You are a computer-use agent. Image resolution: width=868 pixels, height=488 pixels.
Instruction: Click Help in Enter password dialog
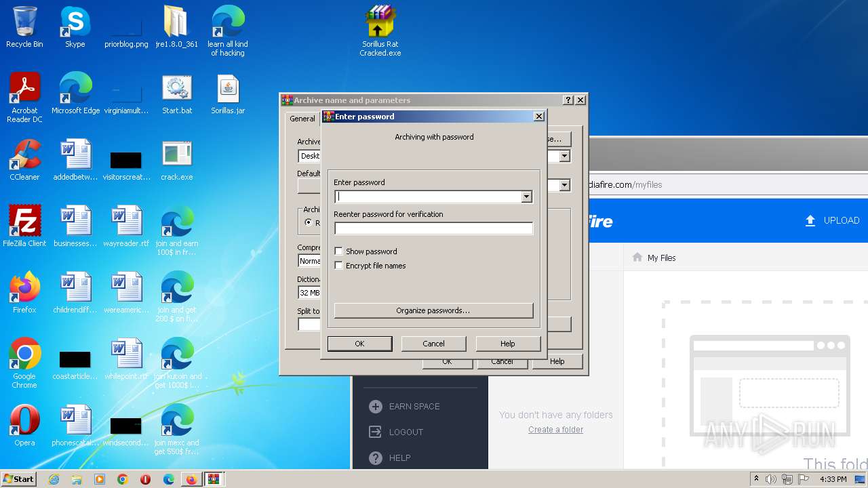(508, 344)
